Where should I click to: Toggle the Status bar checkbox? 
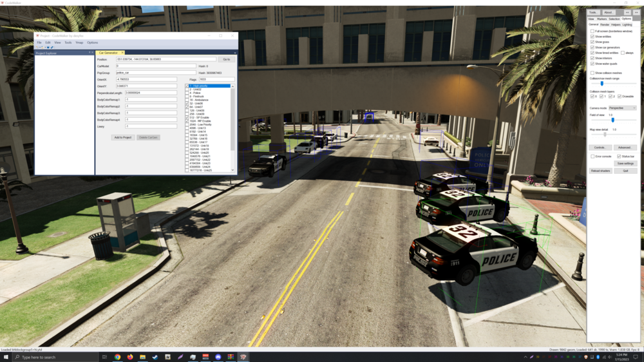point(619,156)
